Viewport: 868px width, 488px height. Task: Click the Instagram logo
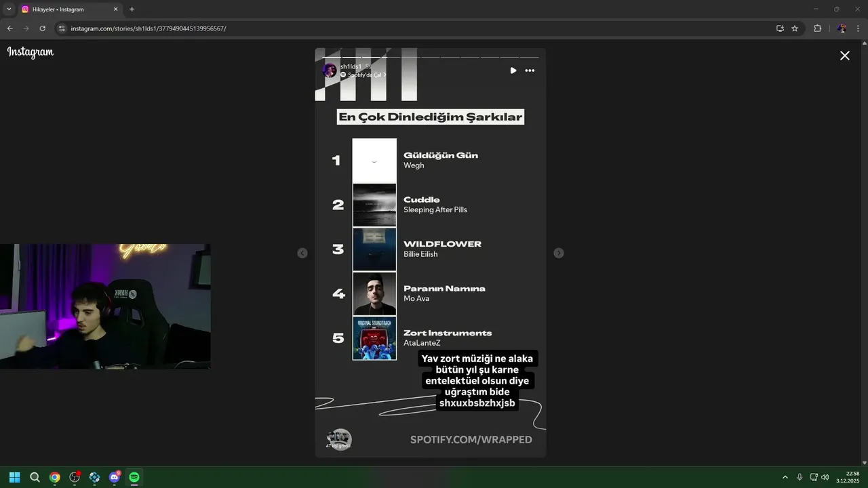pyautogui.click(x=31, y=52)
